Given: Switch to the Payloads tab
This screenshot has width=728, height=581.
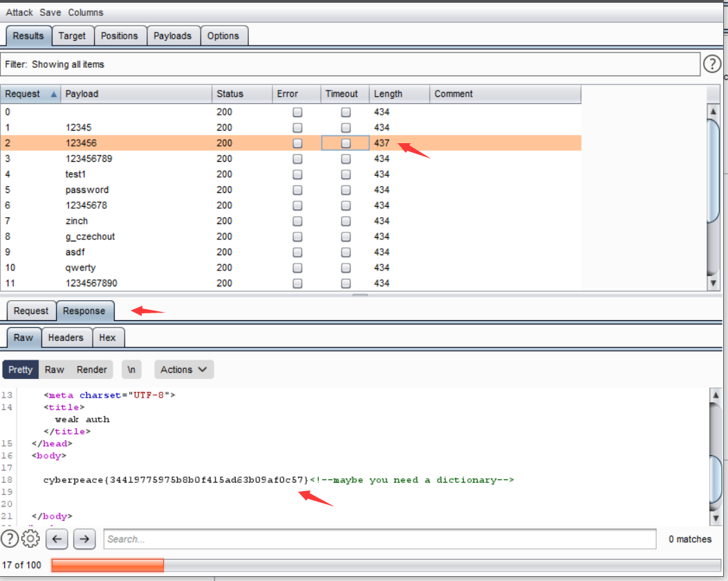Looking at the screenshot, I should (x=174, y=36).
